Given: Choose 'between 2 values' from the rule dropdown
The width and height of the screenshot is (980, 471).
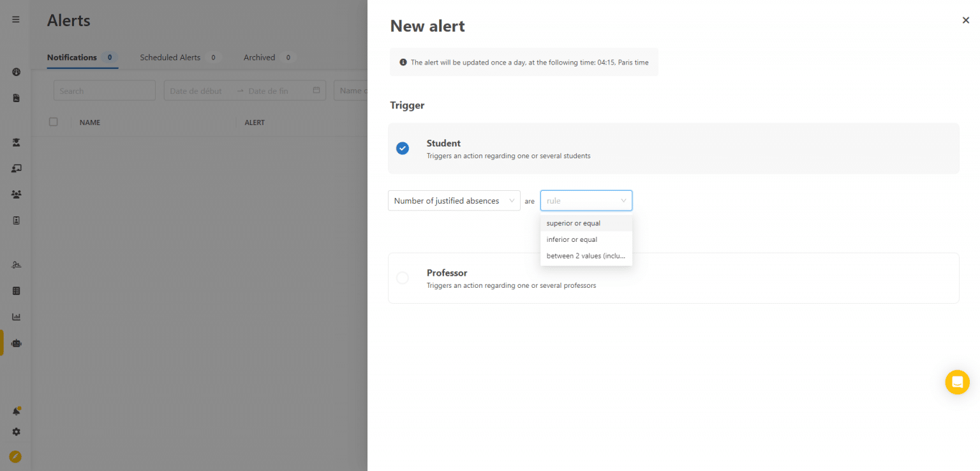Looking at the screenshot, I should point(585,255).
